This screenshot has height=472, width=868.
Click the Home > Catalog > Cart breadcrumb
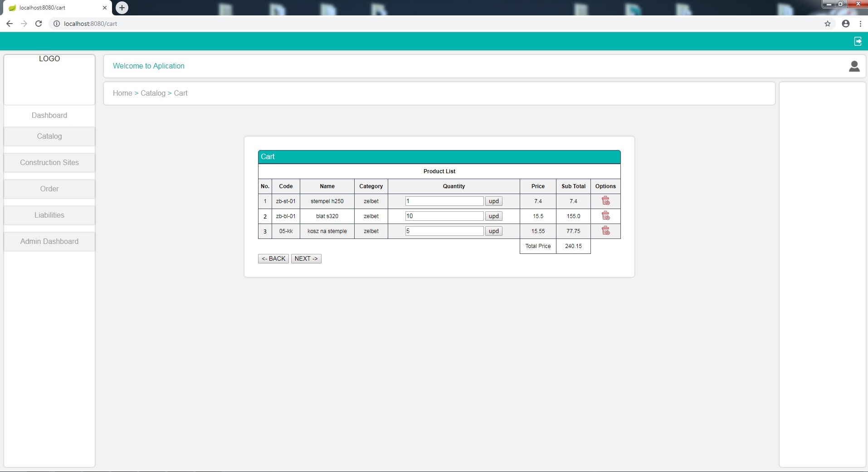tap(150, 93)
